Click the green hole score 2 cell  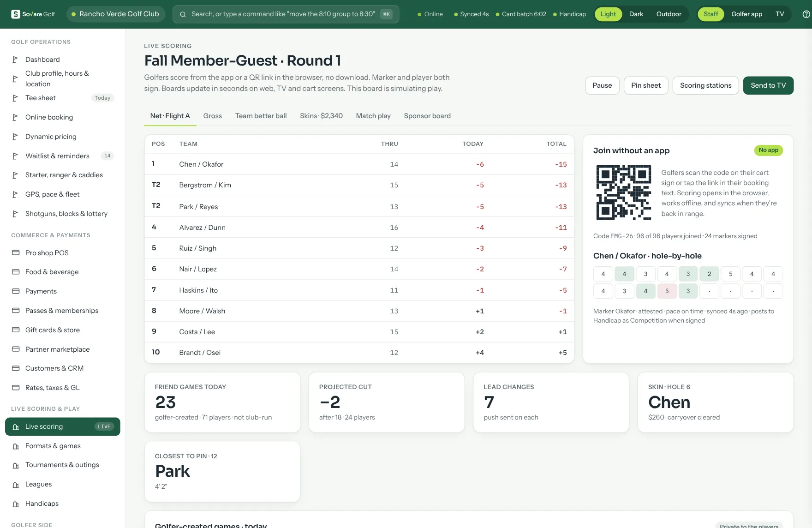coord(709,274)
